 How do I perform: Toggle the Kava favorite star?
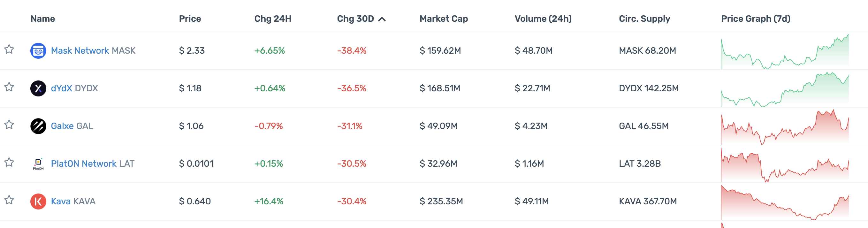(9, 201)
